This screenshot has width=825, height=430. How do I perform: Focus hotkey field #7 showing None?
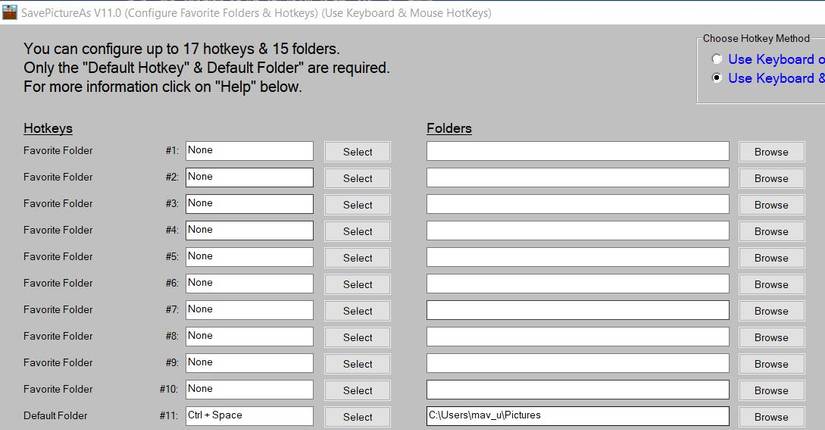click(249, 310)
